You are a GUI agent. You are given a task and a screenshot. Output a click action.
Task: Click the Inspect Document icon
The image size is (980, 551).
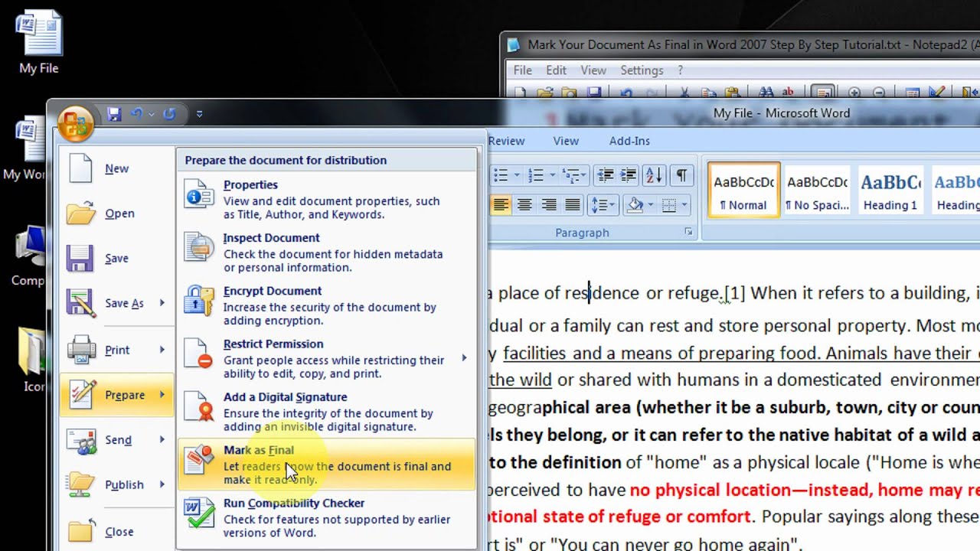pos(199,246)
